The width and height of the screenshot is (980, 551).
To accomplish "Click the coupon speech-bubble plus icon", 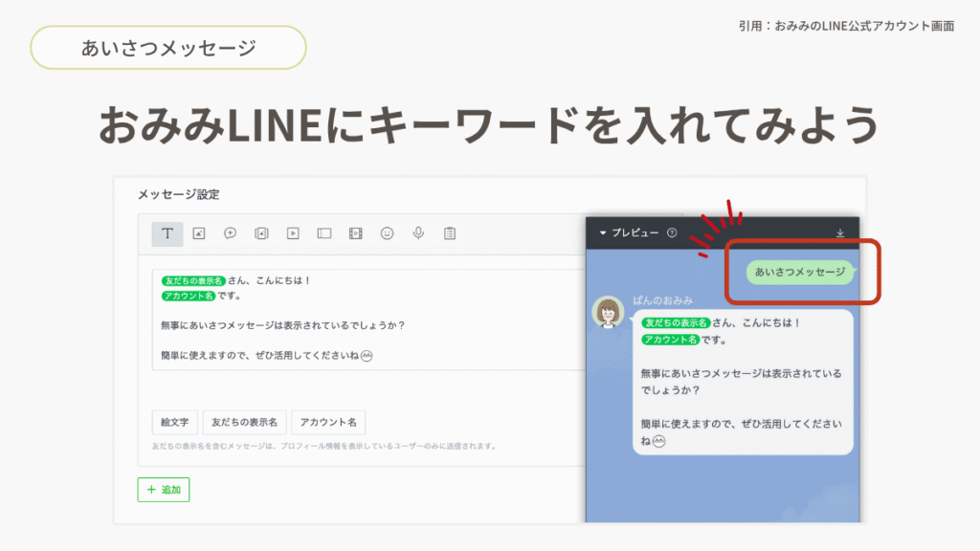I will tap(230, 232).
